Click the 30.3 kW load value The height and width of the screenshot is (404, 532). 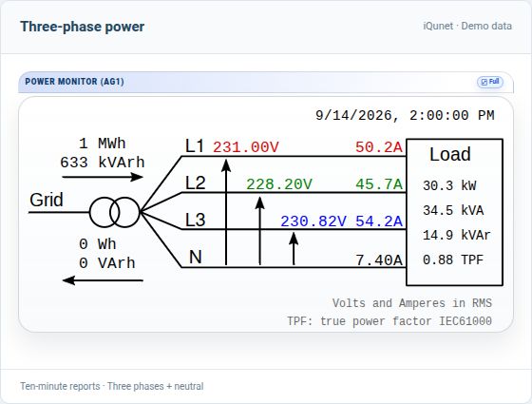click(449, 185)
